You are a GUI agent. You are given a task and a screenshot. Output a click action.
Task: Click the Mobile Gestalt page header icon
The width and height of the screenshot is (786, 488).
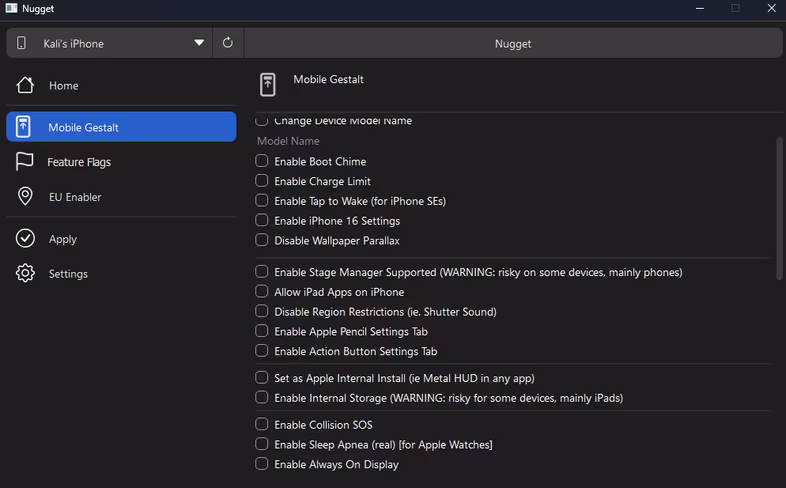(x=268, y=84)
